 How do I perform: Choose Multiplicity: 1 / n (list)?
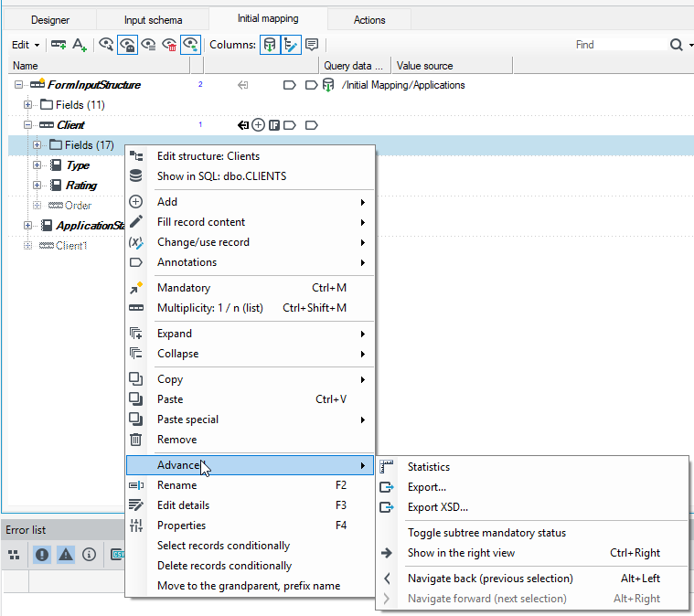(250, 308)
